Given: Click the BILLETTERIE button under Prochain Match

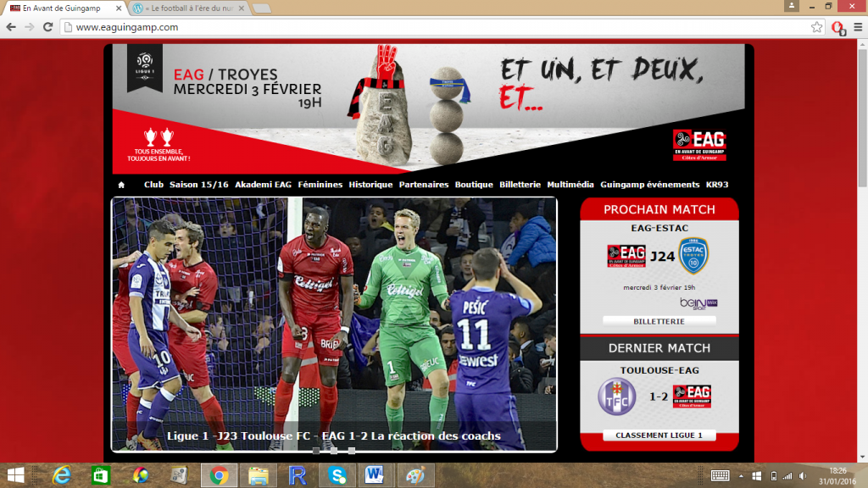Looking at the screenshot, I should click(x=659, y=321).
